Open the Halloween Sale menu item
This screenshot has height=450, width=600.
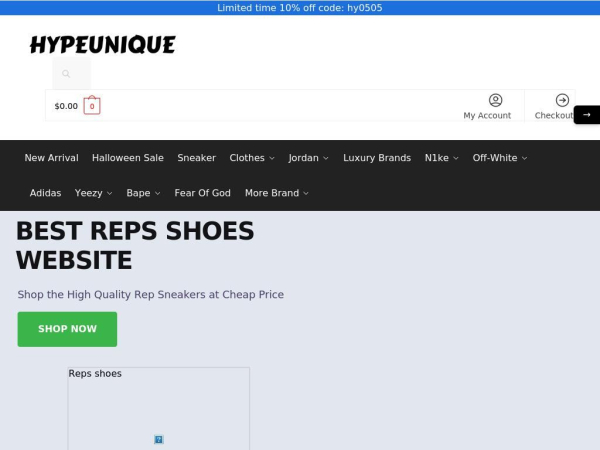128,158
